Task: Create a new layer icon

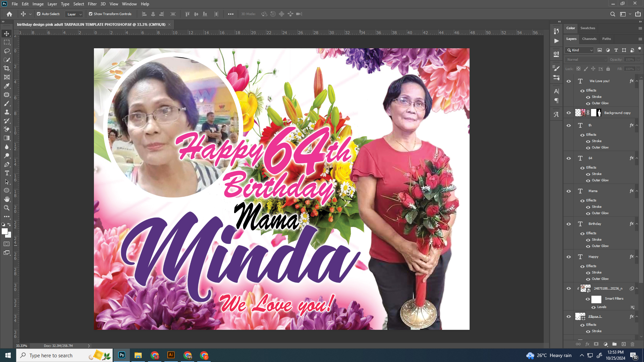Action: pyautogui.click(x=624, y=344)
